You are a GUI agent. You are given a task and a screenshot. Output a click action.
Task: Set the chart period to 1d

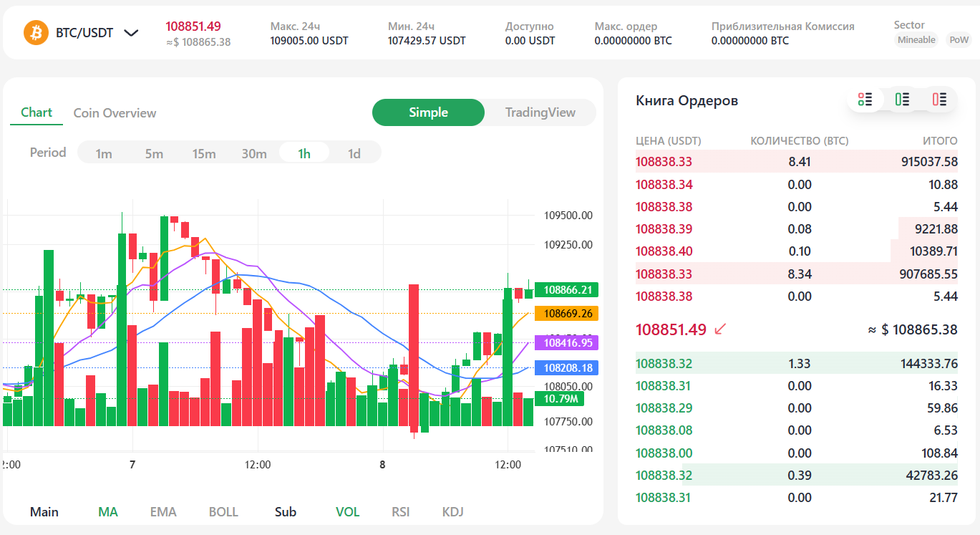pos(354,153)
